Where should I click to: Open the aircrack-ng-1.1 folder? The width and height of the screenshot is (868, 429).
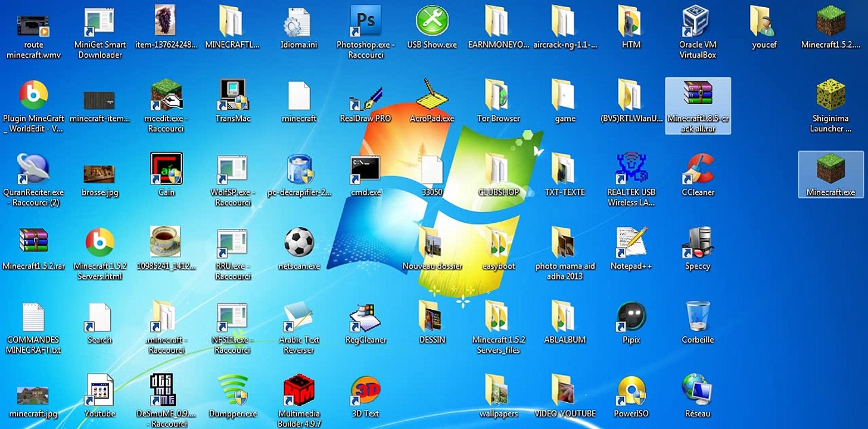pyautogui.click(x=564, y=21)
